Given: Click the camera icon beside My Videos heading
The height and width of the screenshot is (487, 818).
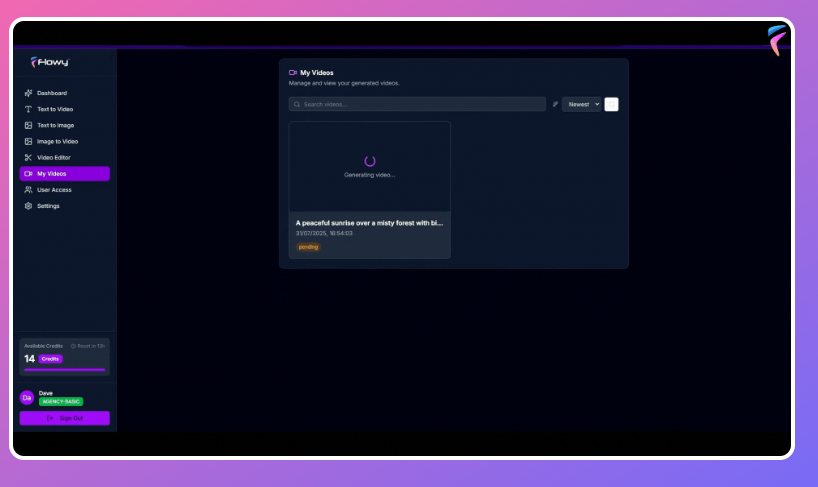Looking at the screenshot, I should 293,72.
